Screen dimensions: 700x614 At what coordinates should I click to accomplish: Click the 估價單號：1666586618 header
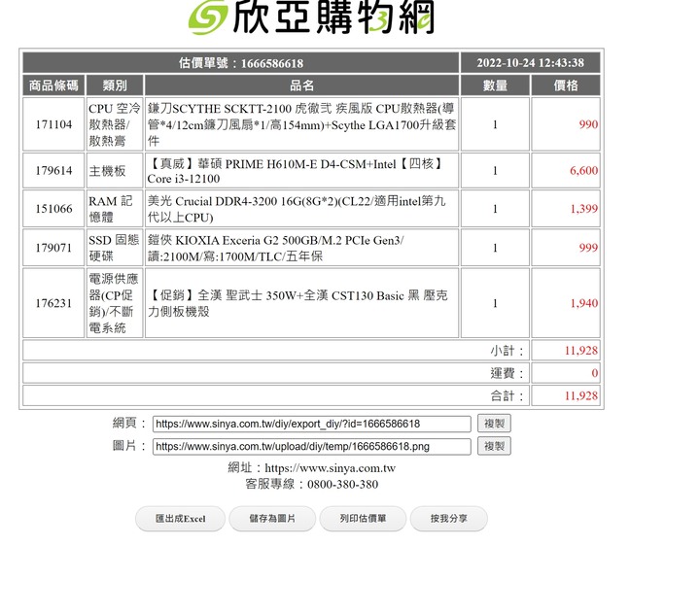click(x=241, y=63)
